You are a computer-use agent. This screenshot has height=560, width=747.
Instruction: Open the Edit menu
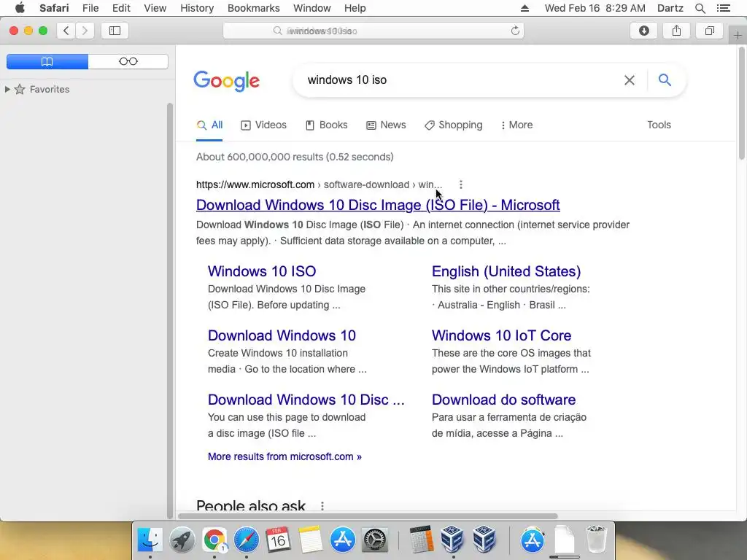pyautogui.click(x=122, y=8)
